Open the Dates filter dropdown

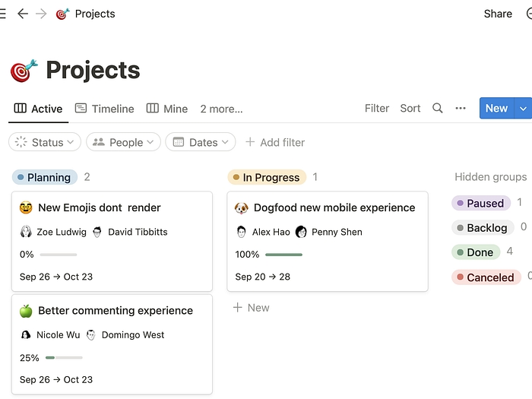[201, 142]
